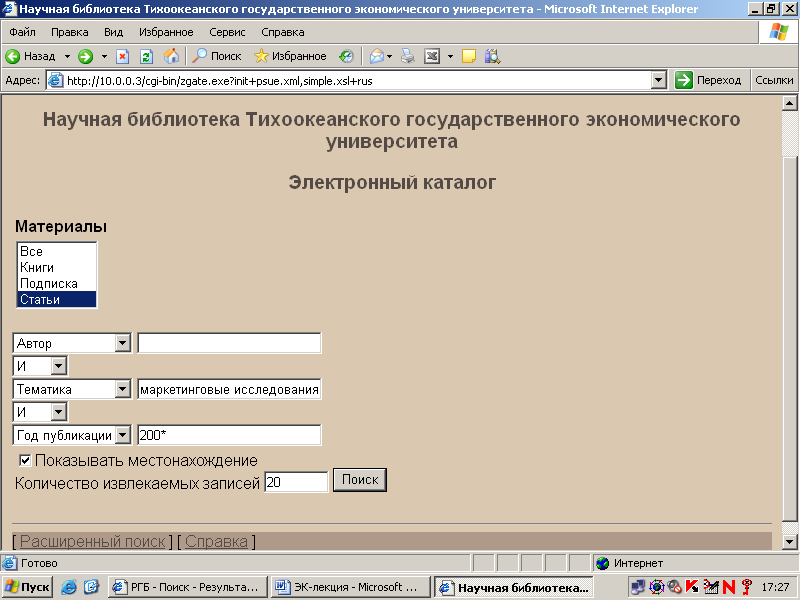
Task: Select Все in the Материалы list
Action: tap(56, 251)
